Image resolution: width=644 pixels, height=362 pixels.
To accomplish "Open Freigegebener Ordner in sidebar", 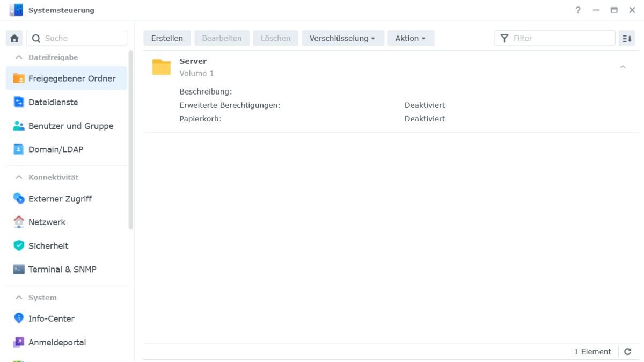I will [x=67, y=78].
